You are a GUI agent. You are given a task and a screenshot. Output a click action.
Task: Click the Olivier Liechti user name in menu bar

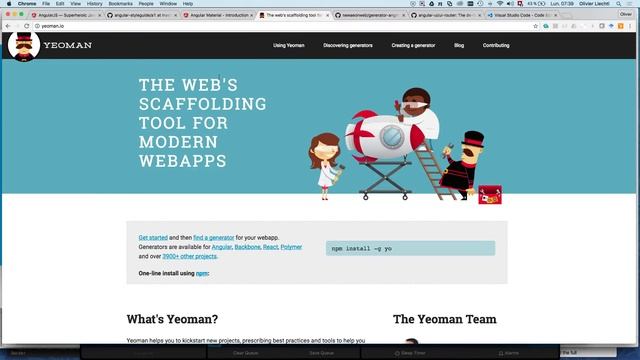tap(594, 3)
